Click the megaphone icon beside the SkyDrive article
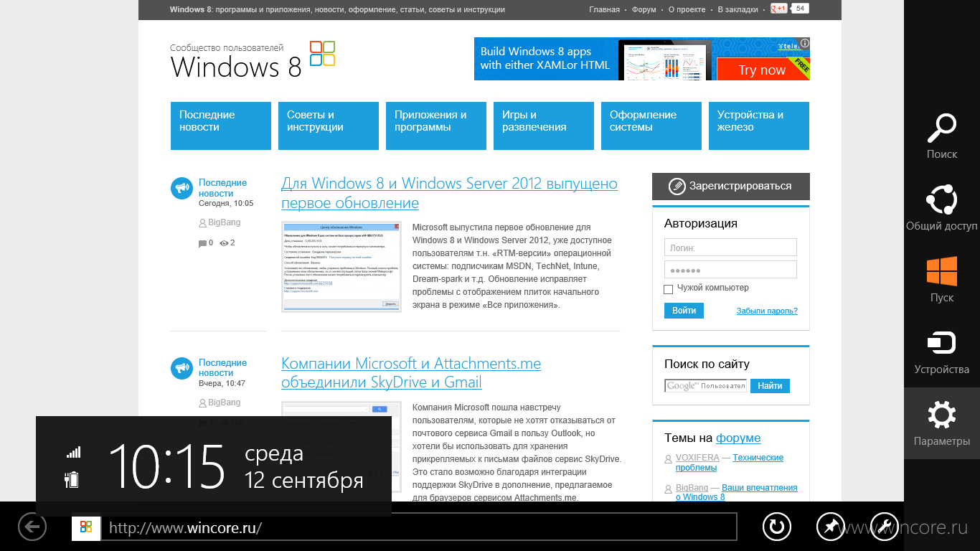Viewport: 980px width, 551px height. point(182,368)
